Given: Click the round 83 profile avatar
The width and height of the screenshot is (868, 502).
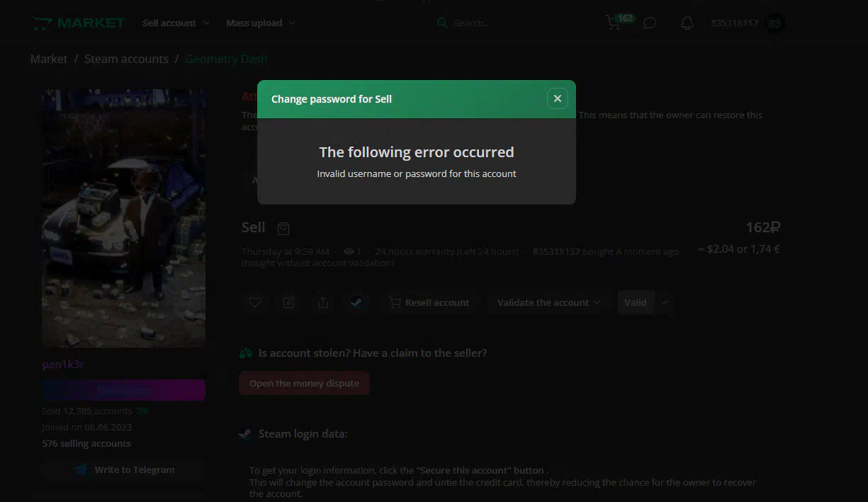Looking at the screenshot, I should [x=774, y=23].
